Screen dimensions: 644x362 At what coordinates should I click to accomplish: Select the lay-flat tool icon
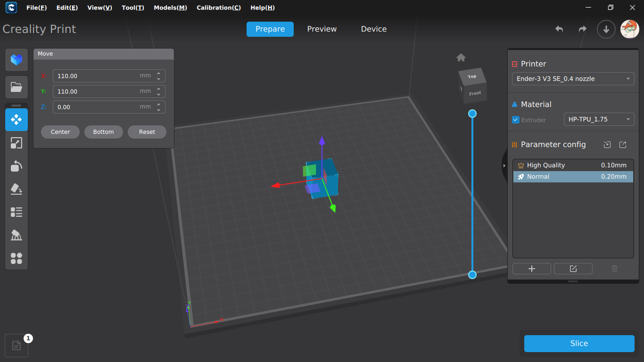17,189
